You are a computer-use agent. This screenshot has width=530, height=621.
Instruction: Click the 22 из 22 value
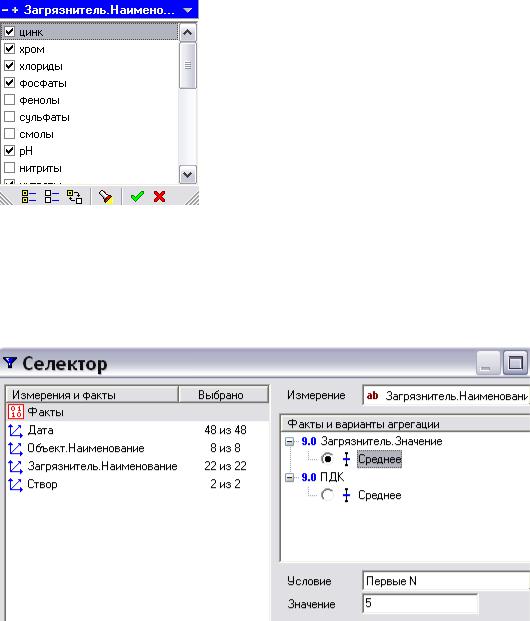(225, 466)
